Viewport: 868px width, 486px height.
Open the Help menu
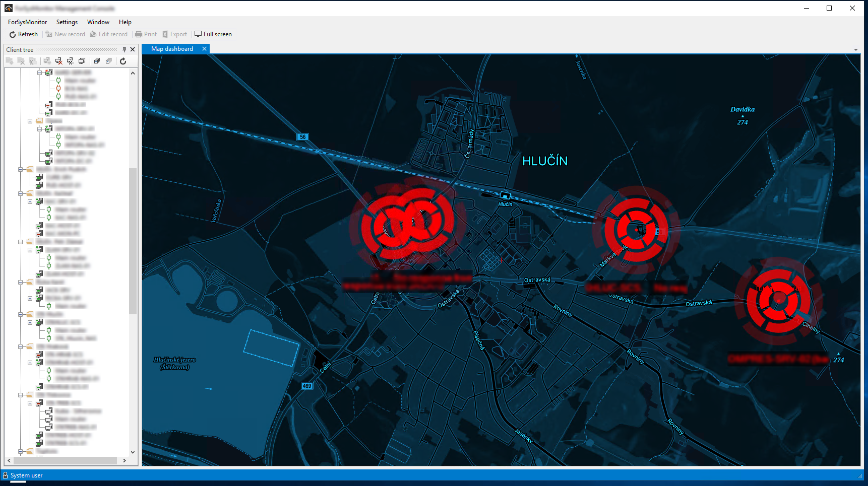tap(125, 22)
